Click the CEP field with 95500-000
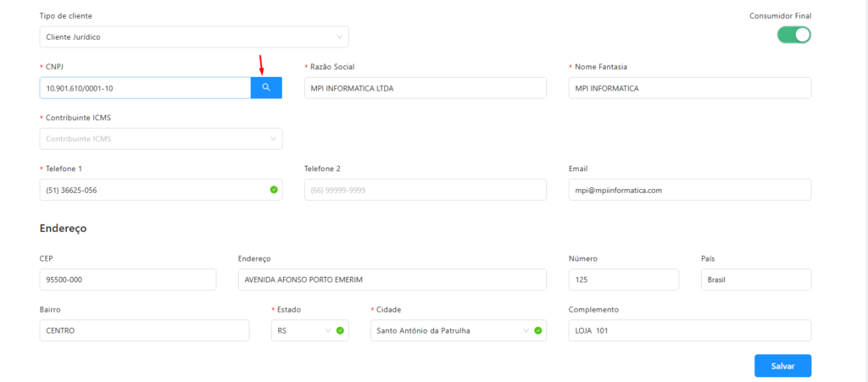Screen dimensions: 868x382 point(127,280)
